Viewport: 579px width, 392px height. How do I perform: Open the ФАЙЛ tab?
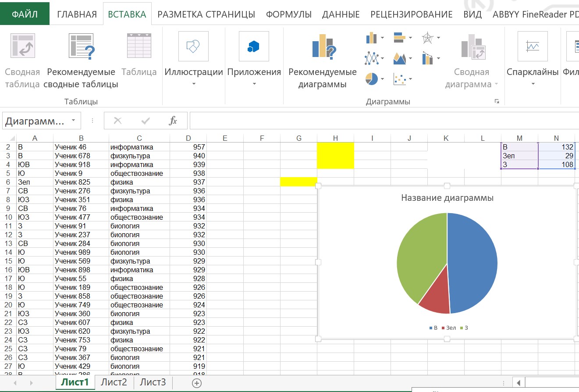(x=25, y=14)
